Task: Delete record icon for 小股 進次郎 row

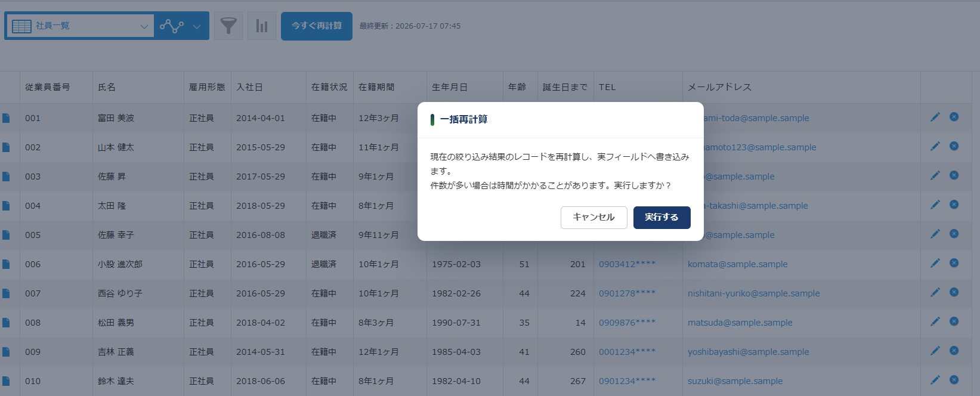Action: [x=954, y=263]
